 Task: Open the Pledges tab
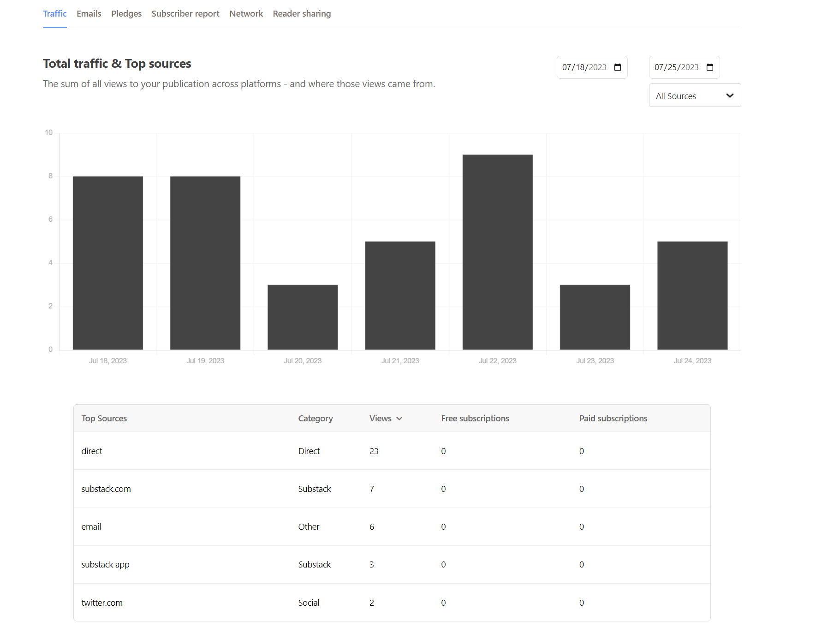(126, 14)
